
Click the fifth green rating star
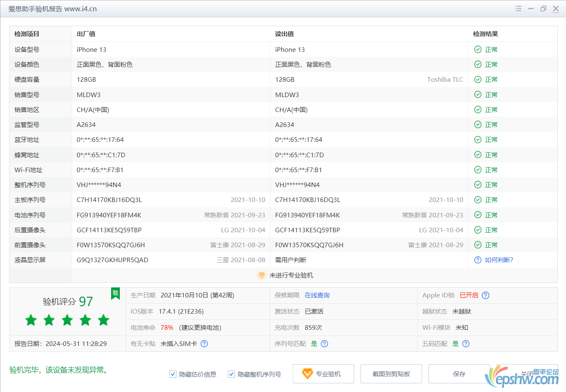click(104, 320)
